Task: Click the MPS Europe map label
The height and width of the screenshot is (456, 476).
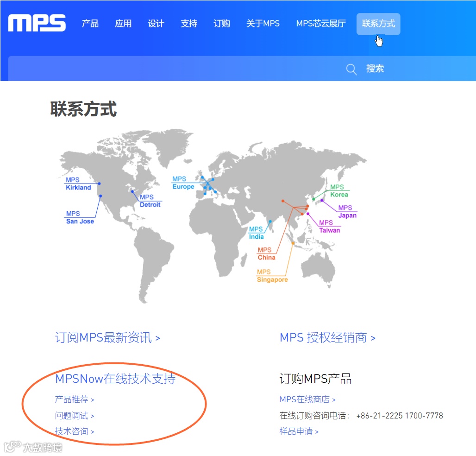Action: coord(183,183)
